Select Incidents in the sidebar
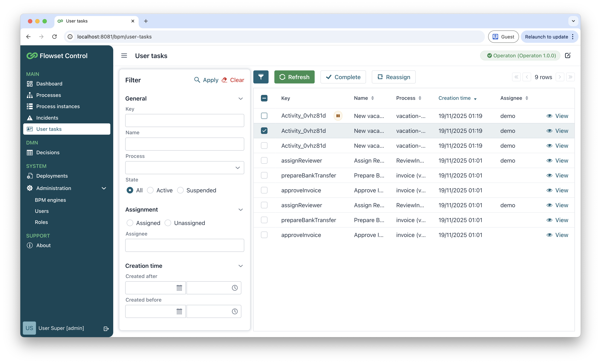Screen dimensions: 601x364 coord(47,118)
